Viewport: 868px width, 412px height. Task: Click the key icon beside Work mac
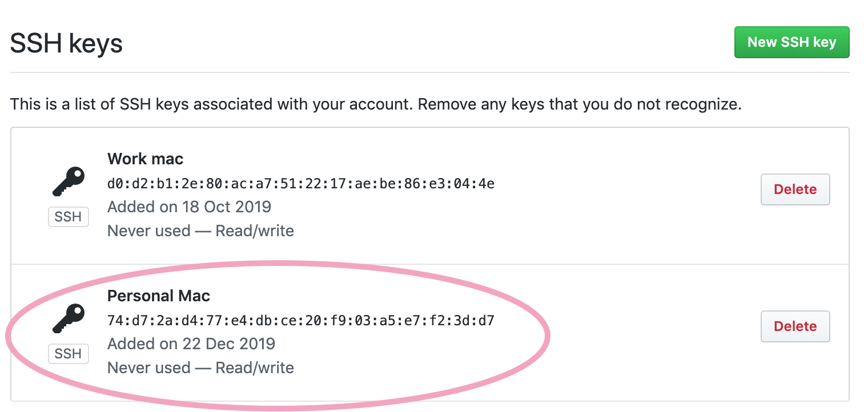pyautogui.click(x=69, y=181)
